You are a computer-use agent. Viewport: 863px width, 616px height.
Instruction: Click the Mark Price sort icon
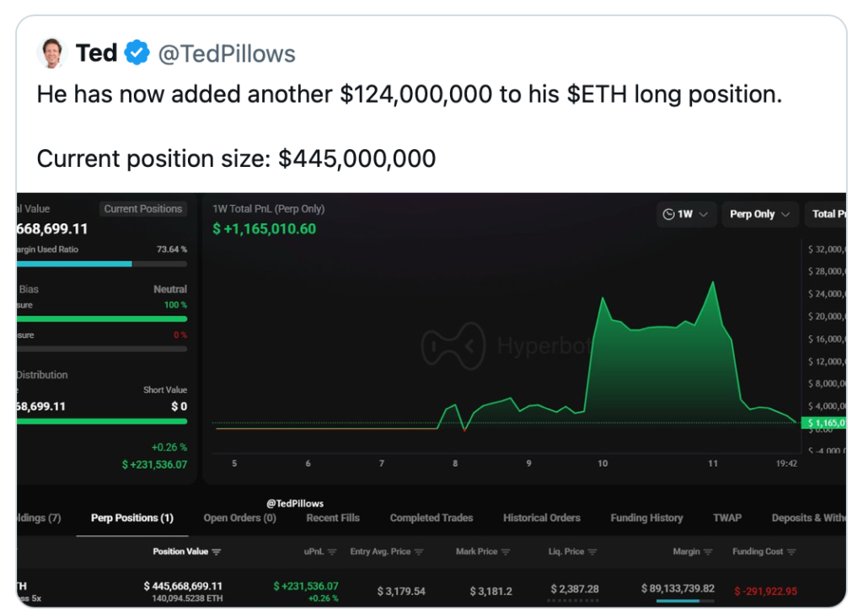(506, 552)
